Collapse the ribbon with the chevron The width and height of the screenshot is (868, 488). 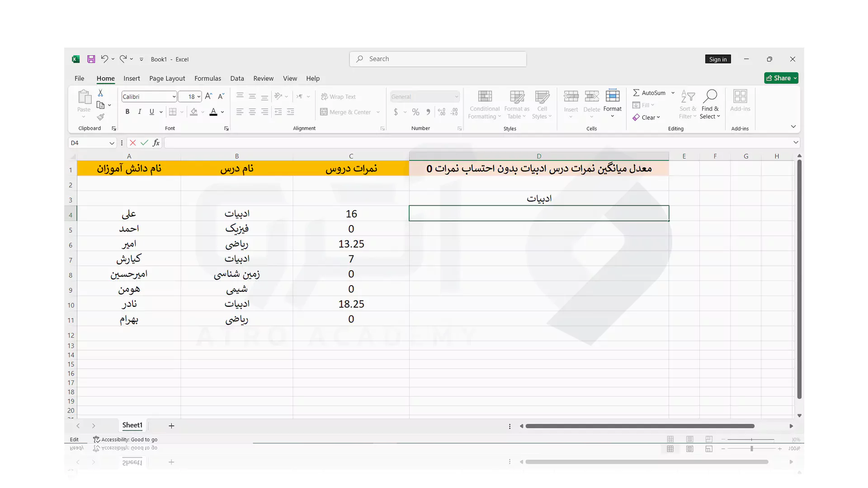point(793,127)
